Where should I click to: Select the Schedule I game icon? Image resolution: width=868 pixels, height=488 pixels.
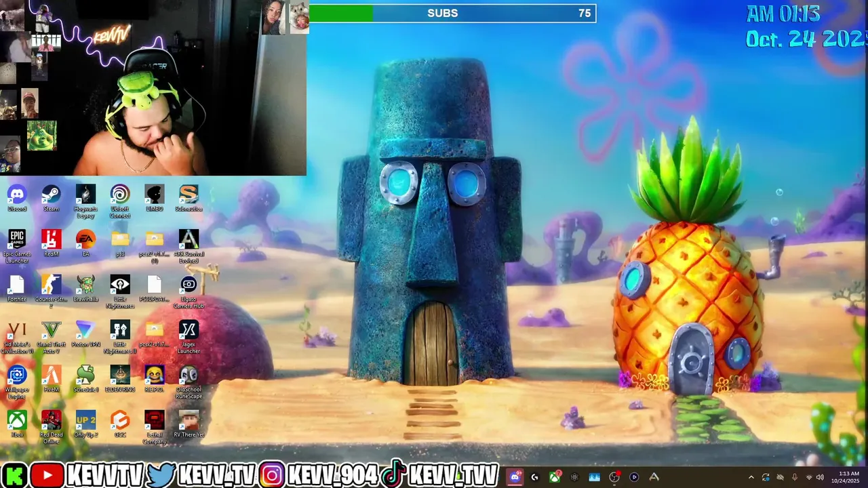(85, 379)
